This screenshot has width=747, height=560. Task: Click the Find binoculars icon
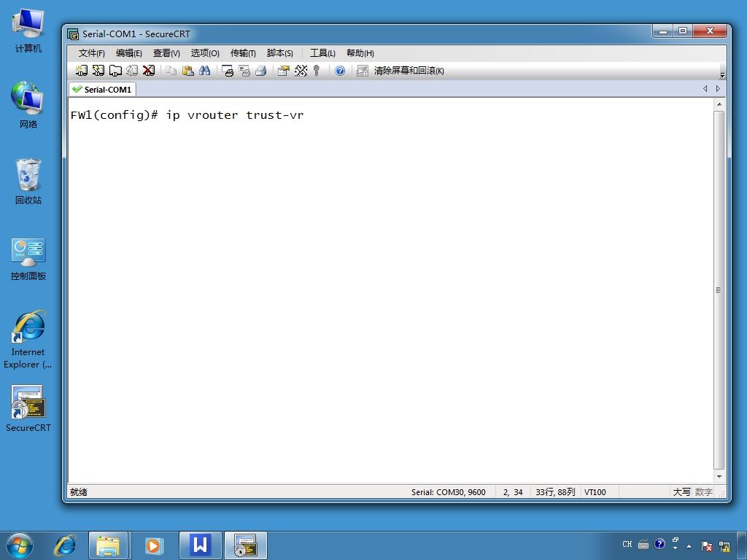[x=205, y=71]
